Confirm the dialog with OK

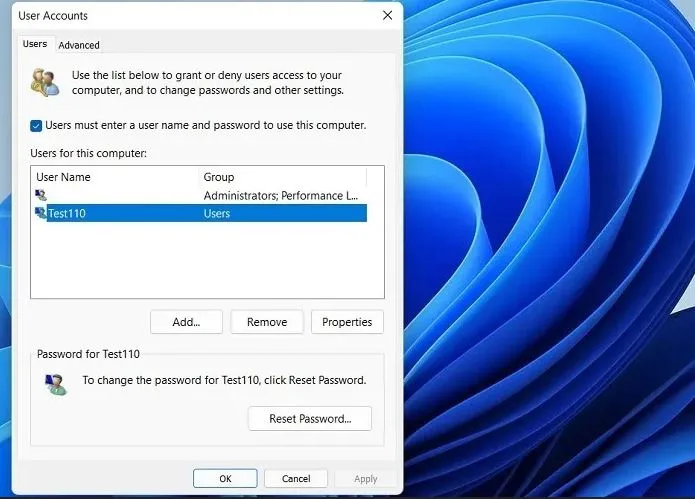(x=225, y=479)
